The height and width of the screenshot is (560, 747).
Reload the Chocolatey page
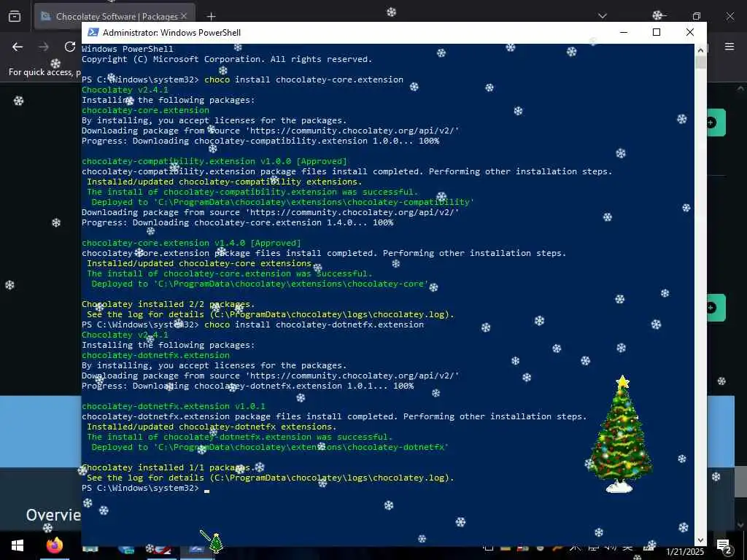(70, 47)
